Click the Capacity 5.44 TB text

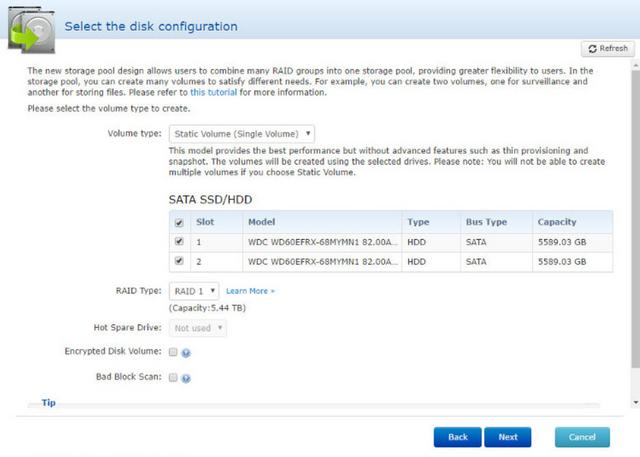coord(207,308)
